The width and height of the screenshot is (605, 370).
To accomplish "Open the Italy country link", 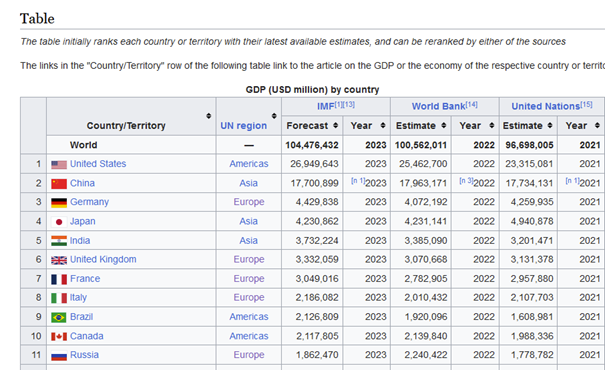I will click(x=78, y=298).
